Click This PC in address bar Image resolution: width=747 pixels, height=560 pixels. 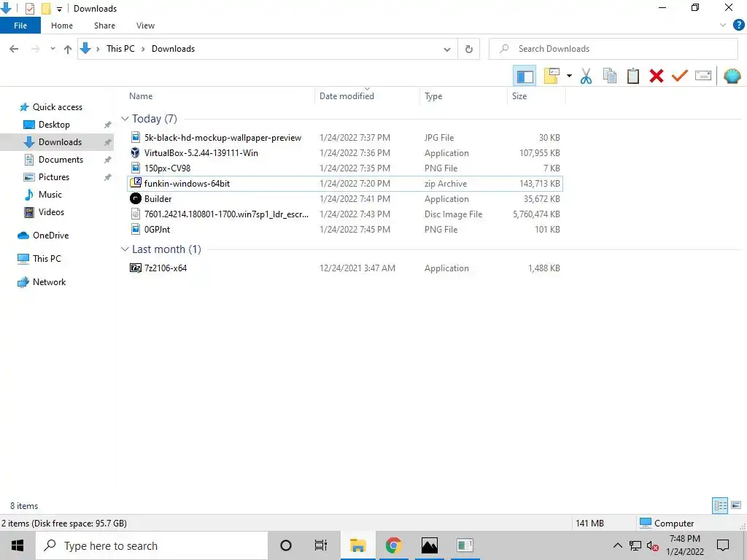point(120,49)
